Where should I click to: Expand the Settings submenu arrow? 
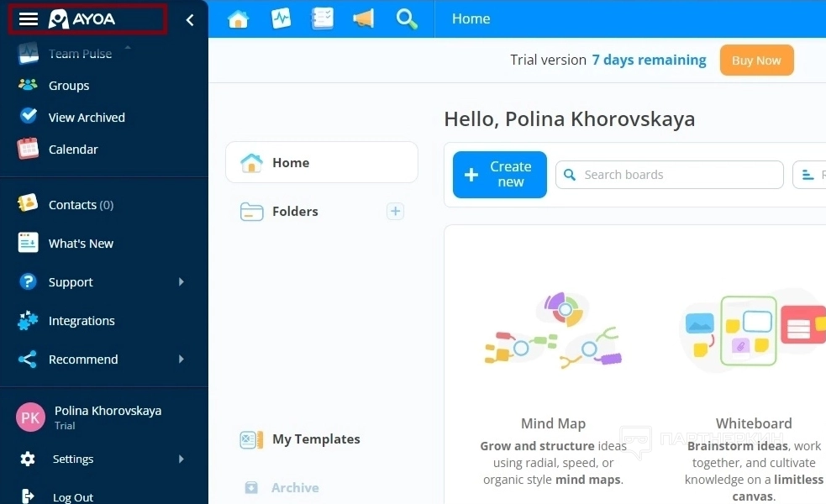(x=182, y=459)
